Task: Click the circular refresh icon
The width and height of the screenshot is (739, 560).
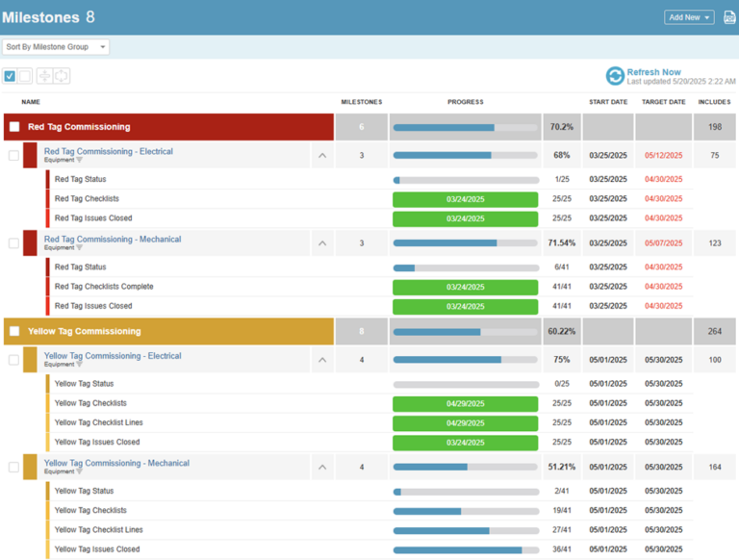Action: click(x=615, y=76)
